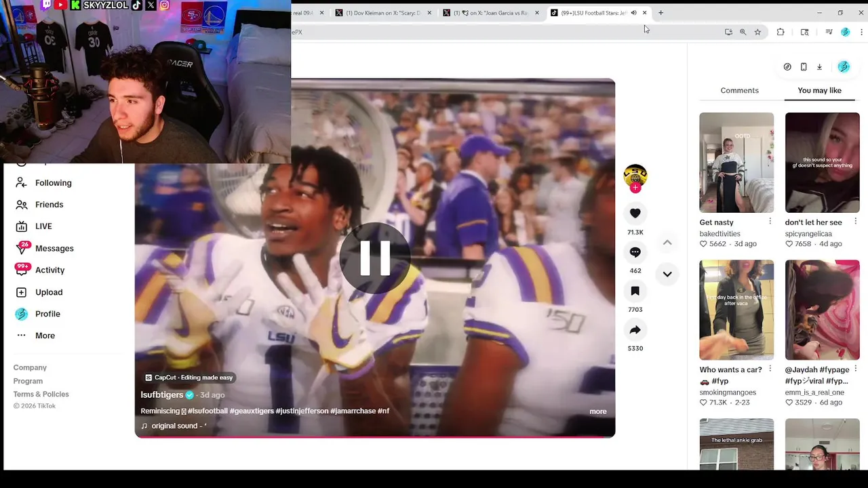Open the TikTok coins icon in the header
The height and width of the screenshot is (488, 868).
click(787, 67)
